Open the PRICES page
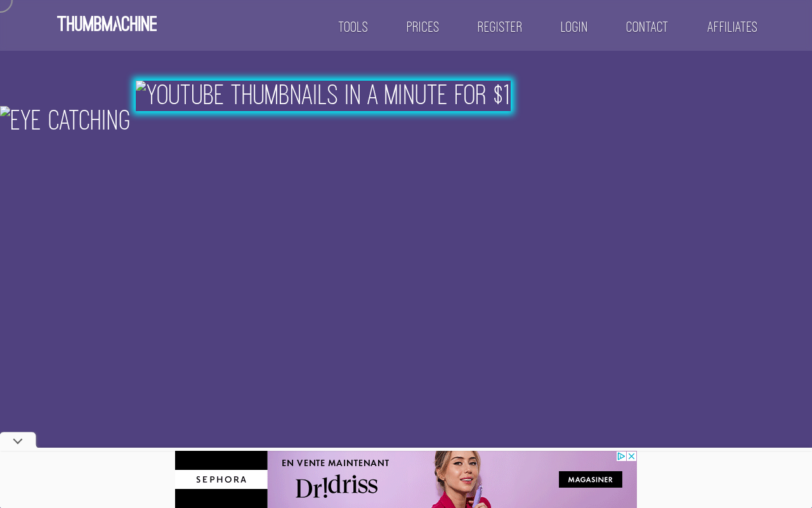 422,27
